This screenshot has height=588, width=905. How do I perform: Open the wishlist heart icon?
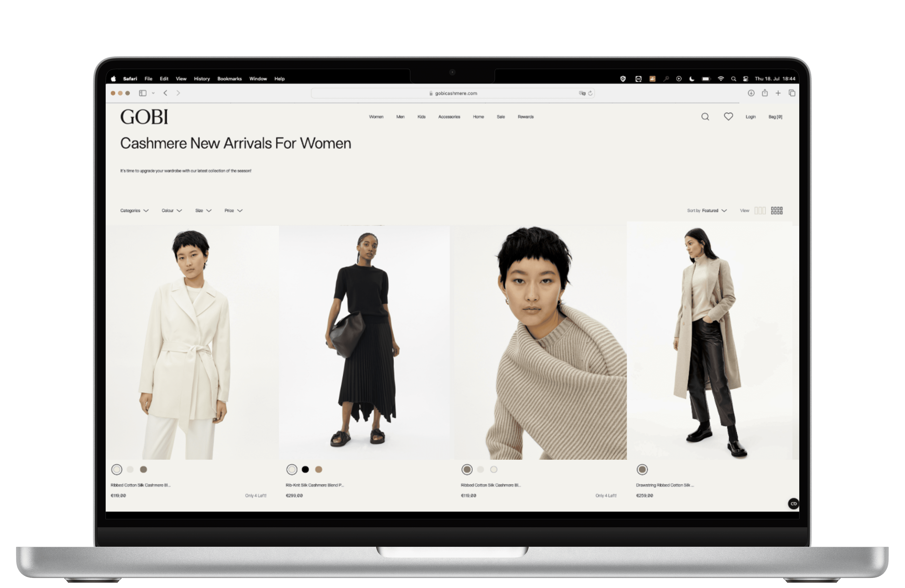pyautogui.click(x=728, y=117)
